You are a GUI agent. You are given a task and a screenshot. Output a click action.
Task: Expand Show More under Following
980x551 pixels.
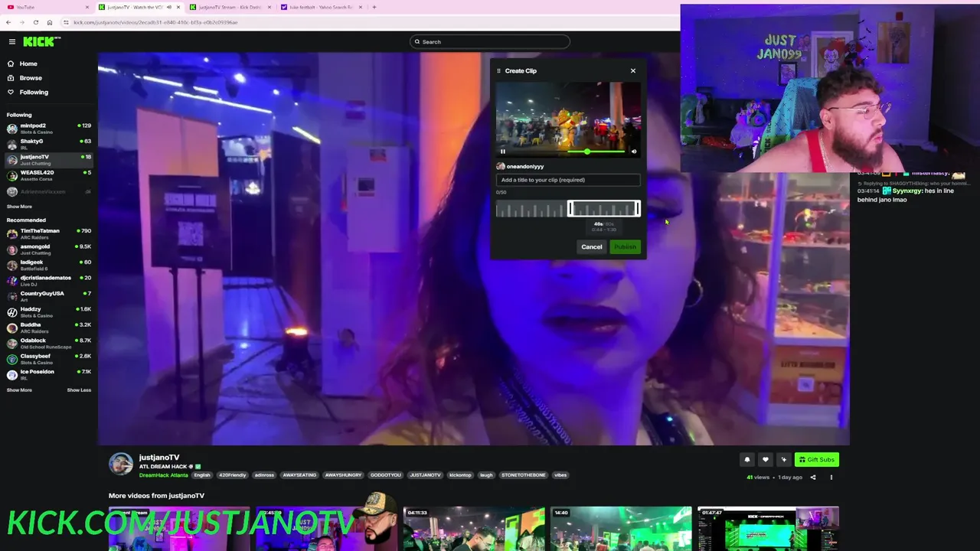19,207
